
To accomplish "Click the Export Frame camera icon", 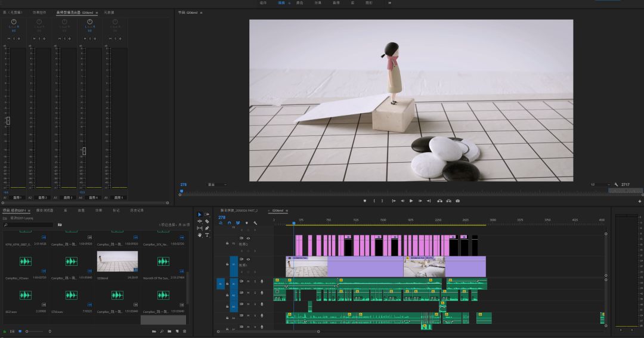I will [x=457, y=201].
